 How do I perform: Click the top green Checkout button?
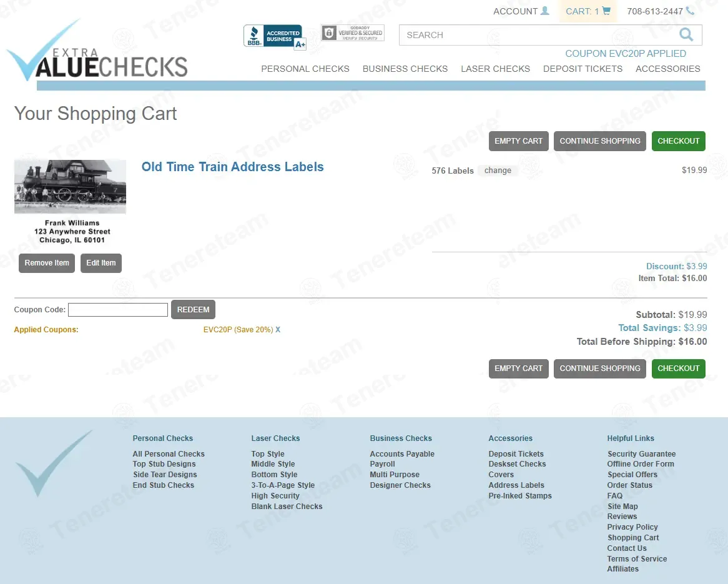(678, 141)
